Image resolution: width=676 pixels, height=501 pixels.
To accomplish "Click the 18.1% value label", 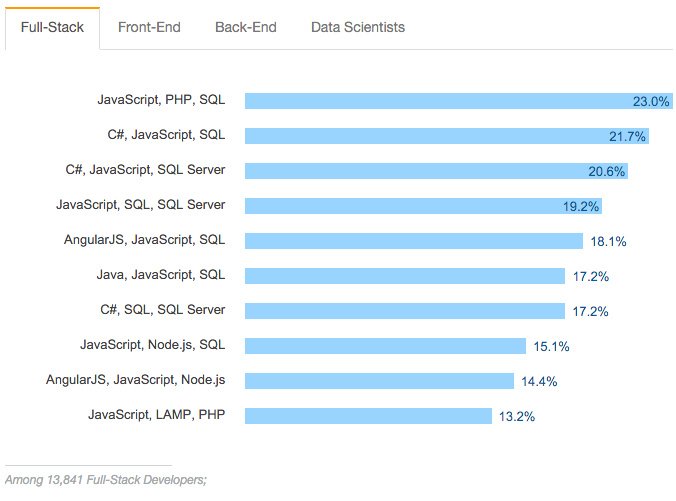I will [608, 241].
